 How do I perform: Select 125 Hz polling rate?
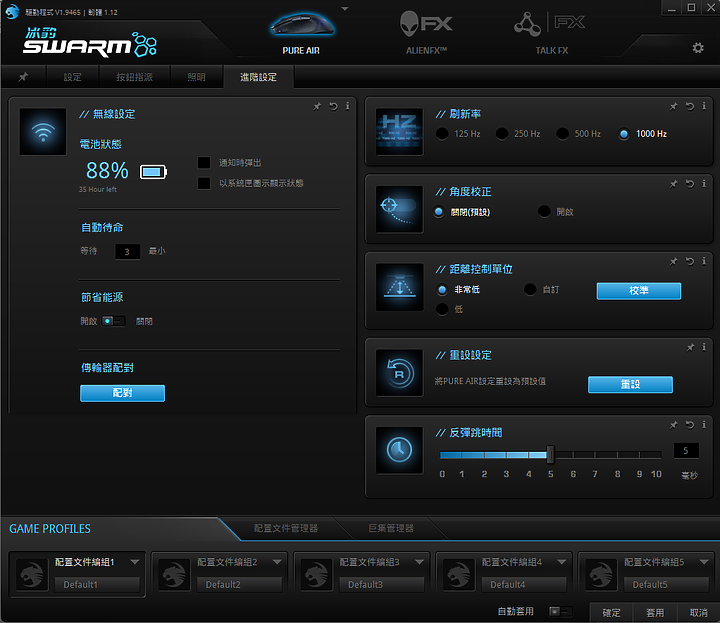tap(442, 134)
